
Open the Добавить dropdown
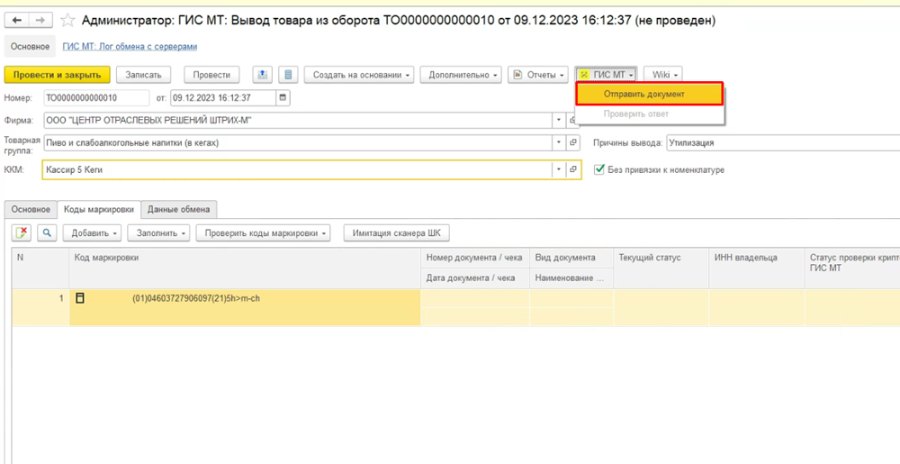[x=92, y=233]
